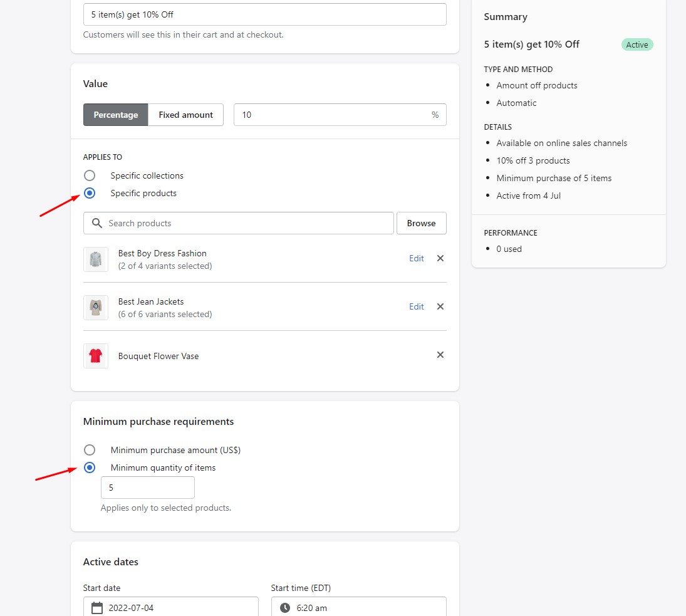This screenshot has height=616, width=686.
Task: Click '5 item(s) get 10% Off' summary heading
Action: click(531, 44)
